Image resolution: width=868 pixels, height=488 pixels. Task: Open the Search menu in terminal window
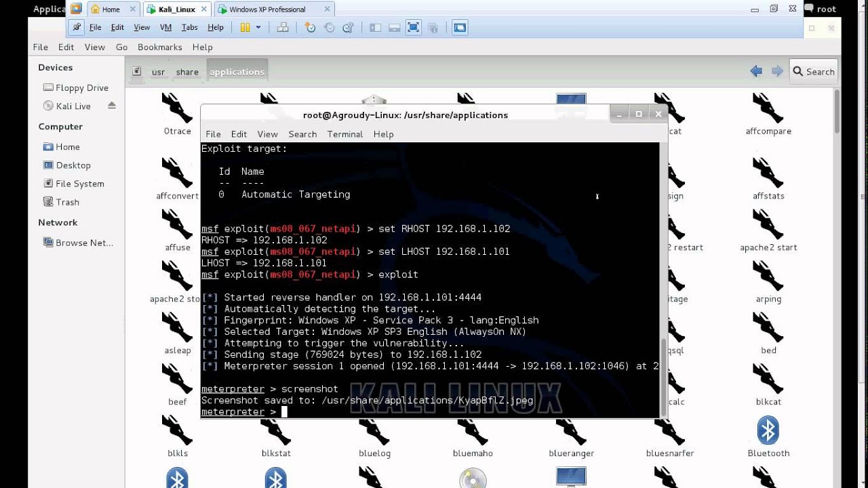pyautogui.click(x=302, y=134)
